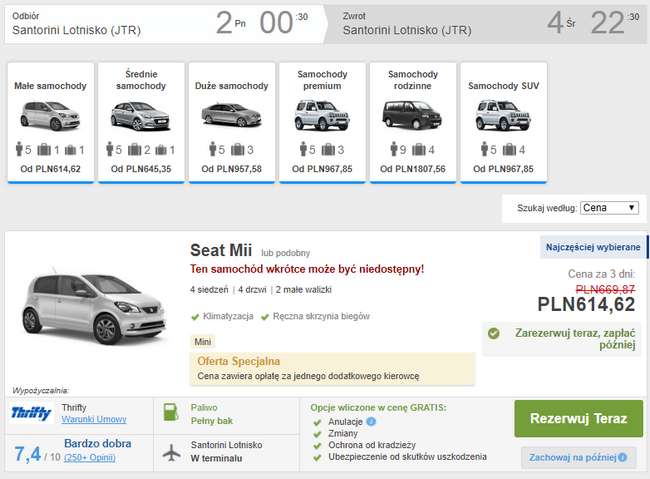Click the airplane icon beside Santorini Lotnisko
This screenshot has height=479, width=650.
point(171,452)
